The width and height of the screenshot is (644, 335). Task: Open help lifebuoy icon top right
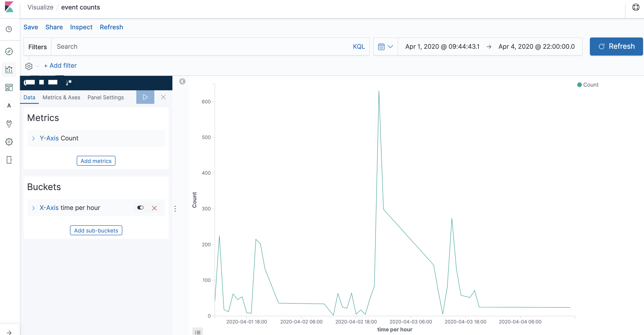pyautogui.click(x=635, y=7)
